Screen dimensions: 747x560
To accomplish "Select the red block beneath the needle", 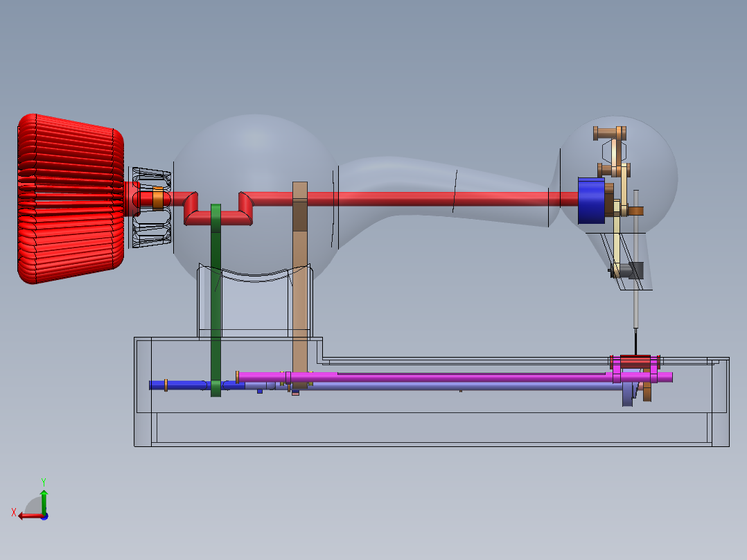I will (635, 361).
